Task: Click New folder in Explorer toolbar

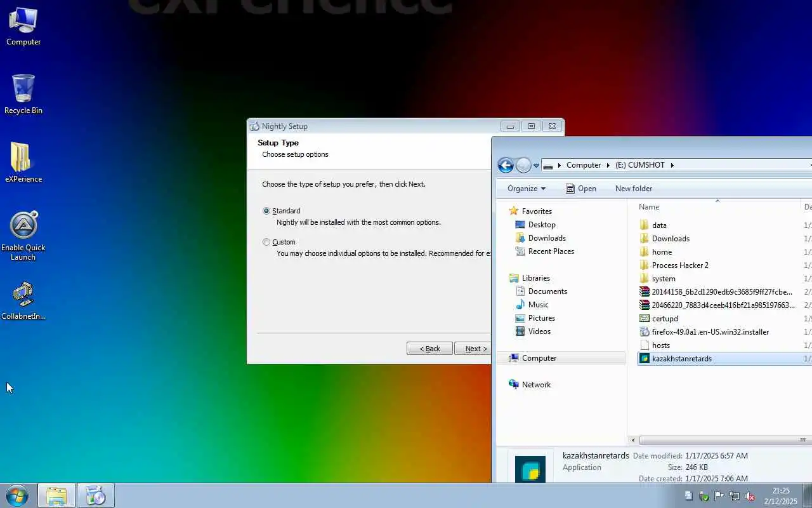Action: point(634,189)
